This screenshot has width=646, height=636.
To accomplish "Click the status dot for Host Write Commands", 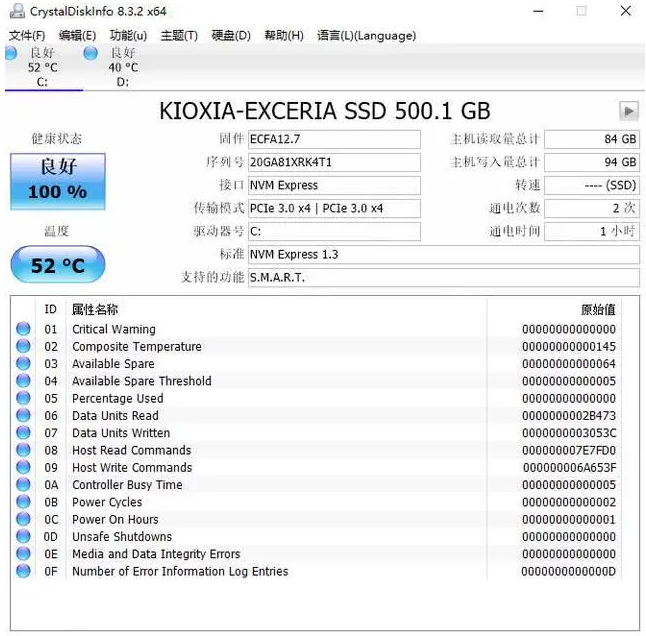I will click(x=23, y=467).
